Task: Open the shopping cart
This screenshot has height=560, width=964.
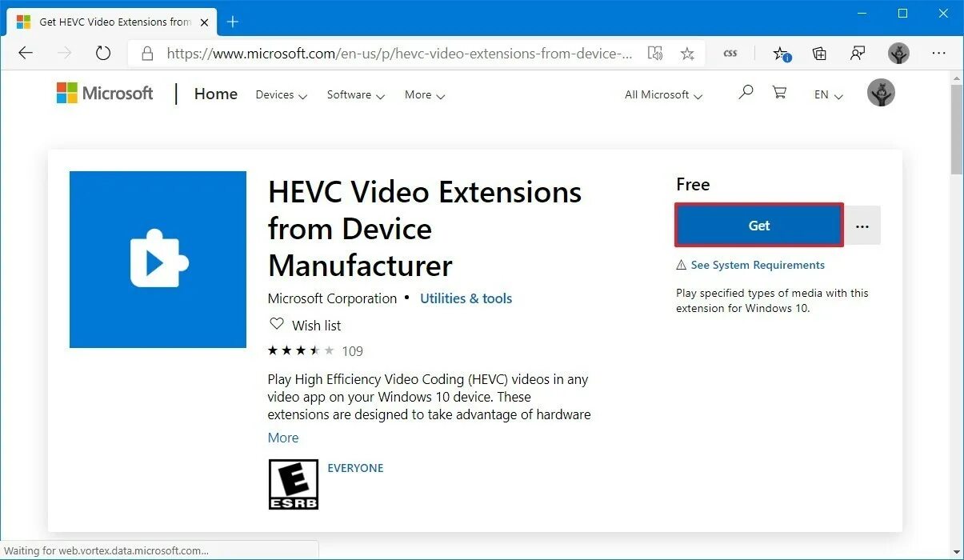Action: [779, 93]
